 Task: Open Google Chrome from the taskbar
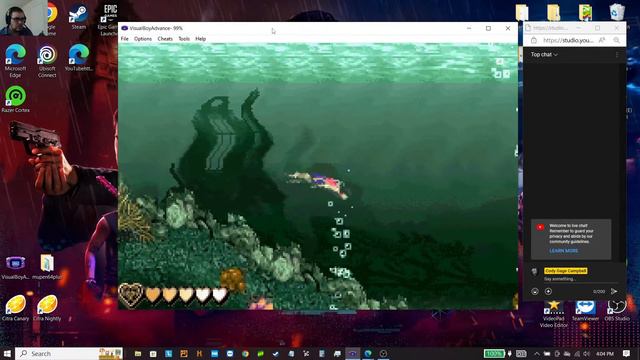(x=245, y=353)
